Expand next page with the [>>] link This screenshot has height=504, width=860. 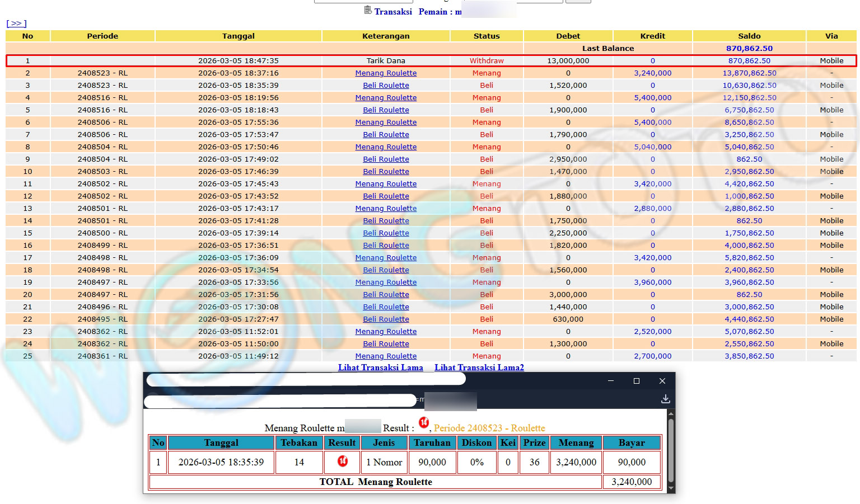click(16, 23)
